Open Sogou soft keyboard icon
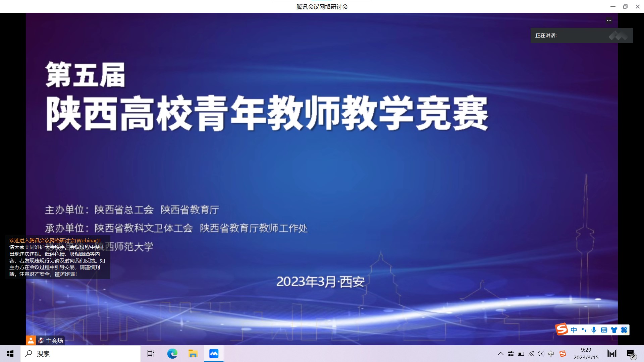Screen dimensions: 644x362 click(x=604, y=330)
